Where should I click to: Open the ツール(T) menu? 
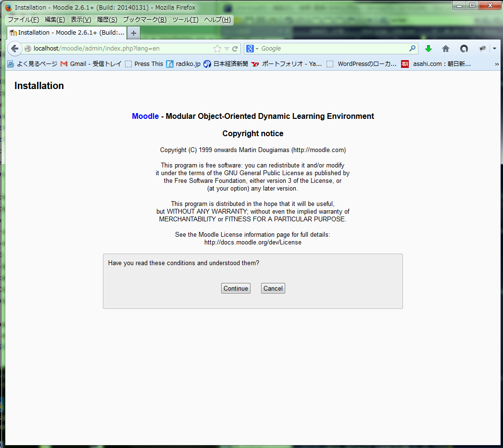[185, 20]
